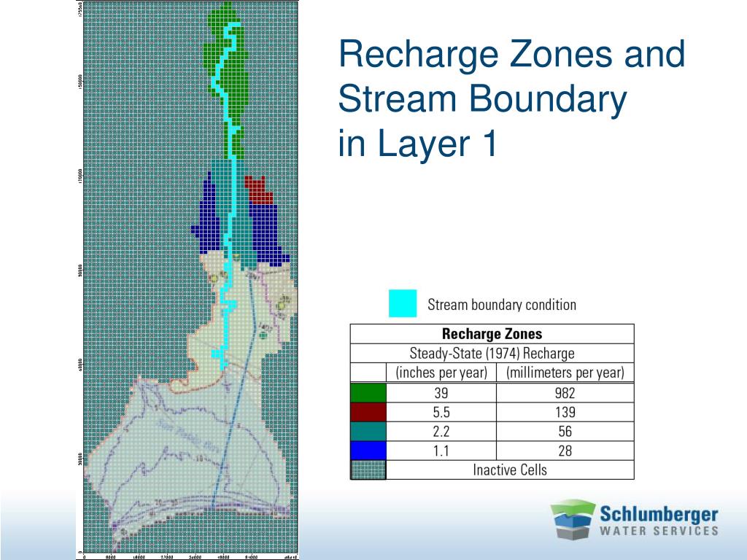Click the Schlumberger logo icon
This screenshot has width=747, height=560.
point(570,520)
